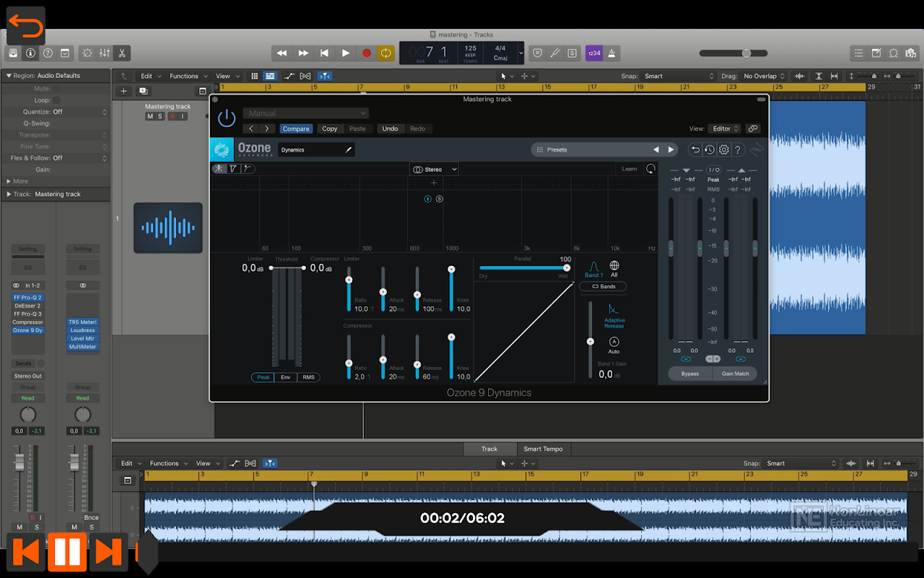Solo the Mastering track in track header

click(x=160, y=116)
